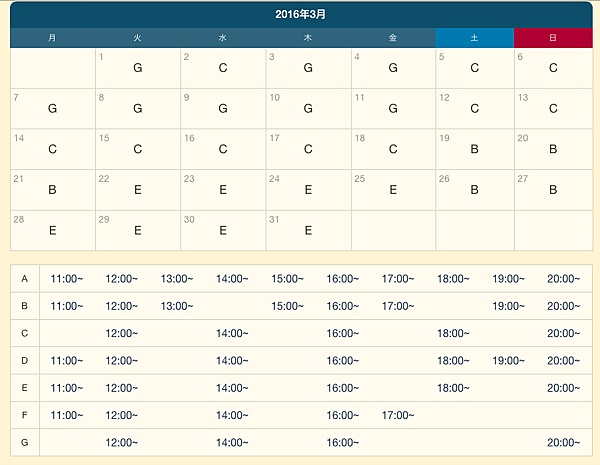Viewport: 600px width, 465px height.
Task: Select day 14 calendar cell
Action: click(53, 149)
